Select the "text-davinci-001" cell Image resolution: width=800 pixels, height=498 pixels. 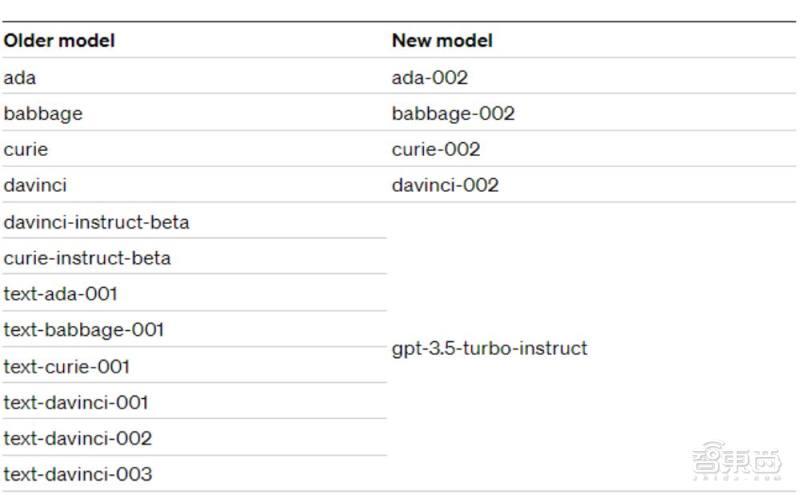pyautogui.click(x=76, y=402)
